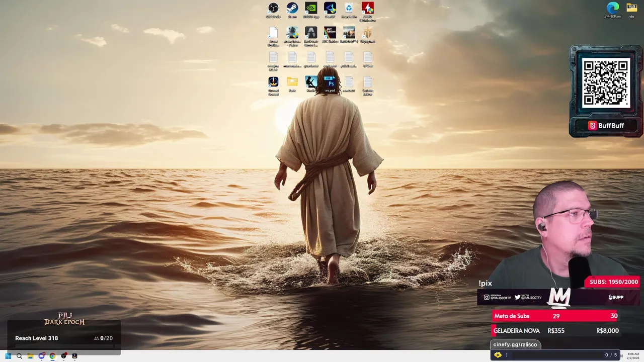Select the blank-page Arena Breakout shortcut
The width and height of the screenshot is (644, 362).
(273, 36)
